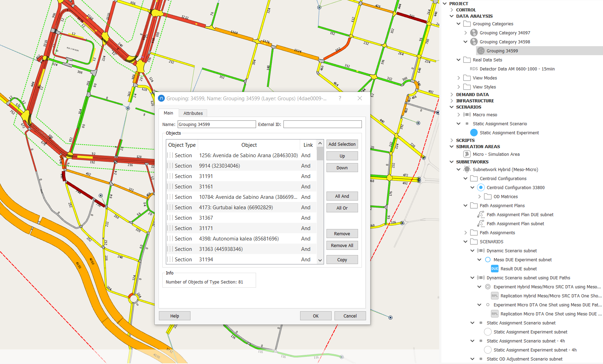This screenshot has height=364, width=603.
Task: Click the External ID input field
Action: coord(322,124)
